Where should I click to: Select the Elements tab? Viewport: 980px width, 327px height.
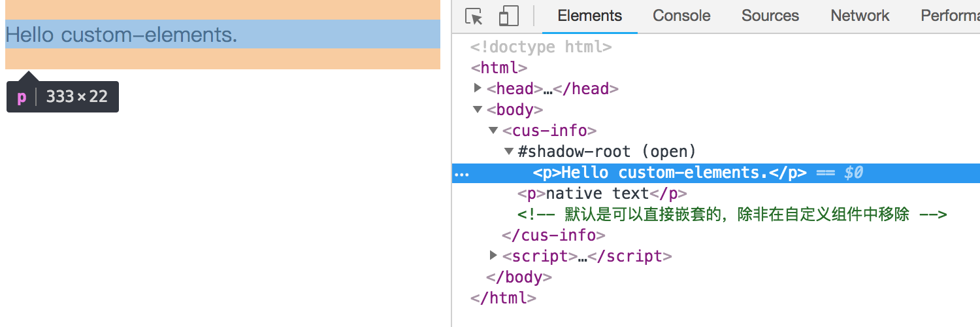[x=589, y=16]
